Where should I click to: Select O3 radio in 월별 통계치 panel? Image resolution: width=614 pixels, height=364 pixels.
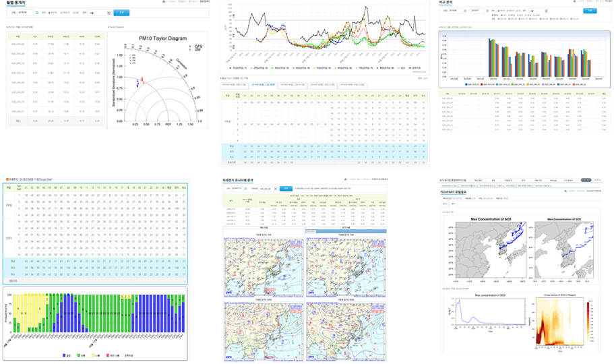(74, 13)
